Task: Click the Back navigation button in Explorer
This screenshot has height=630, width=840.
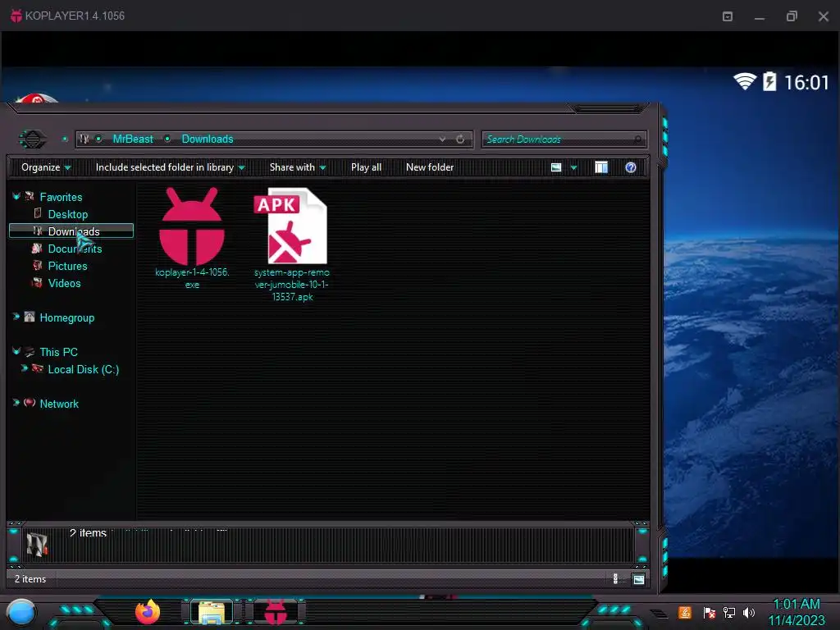Action: pos(33,139)
